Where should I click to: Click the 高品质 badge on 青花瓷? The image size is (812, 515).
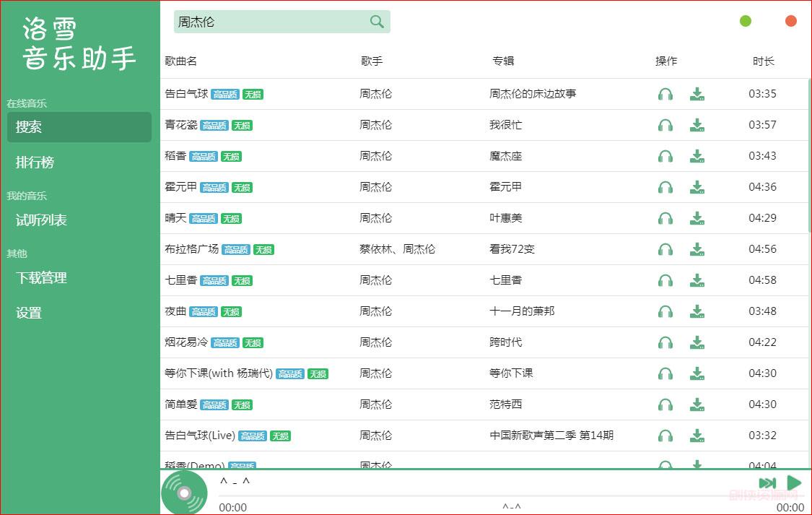click(214, 125)
